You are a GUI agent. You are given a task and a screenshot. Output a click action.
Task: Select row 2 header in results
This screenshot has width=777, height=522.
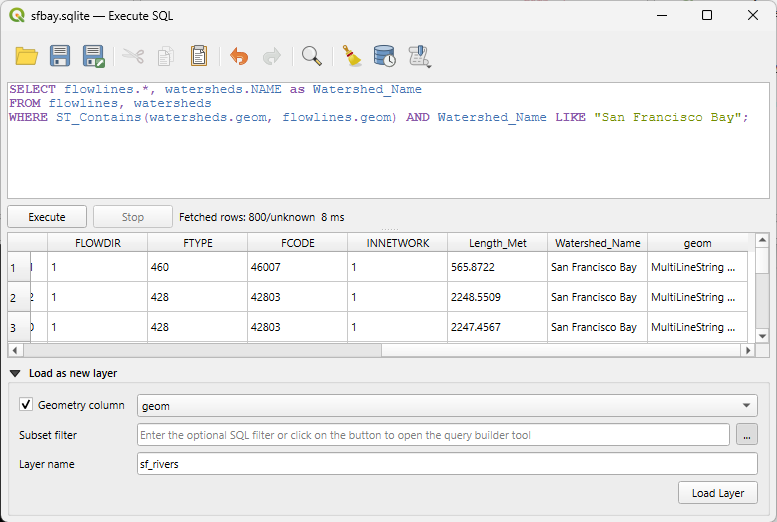13,298
